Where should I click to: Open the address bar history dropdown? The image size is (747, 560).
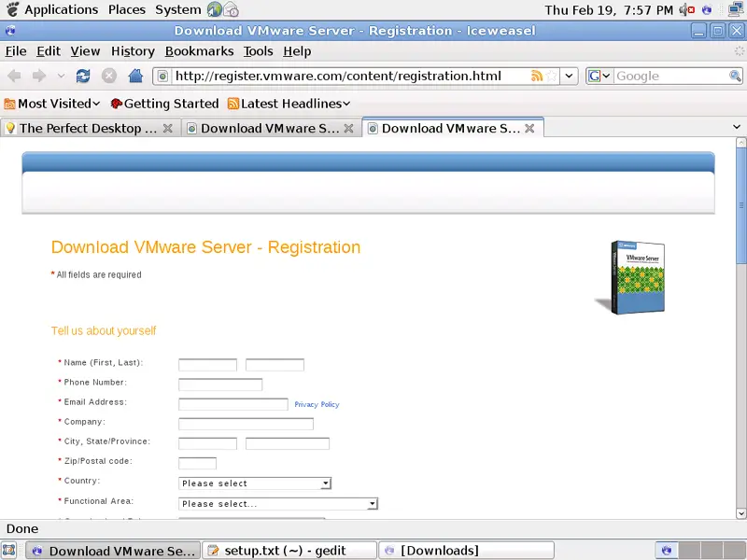pyautogui.click(x=569, y=76)
